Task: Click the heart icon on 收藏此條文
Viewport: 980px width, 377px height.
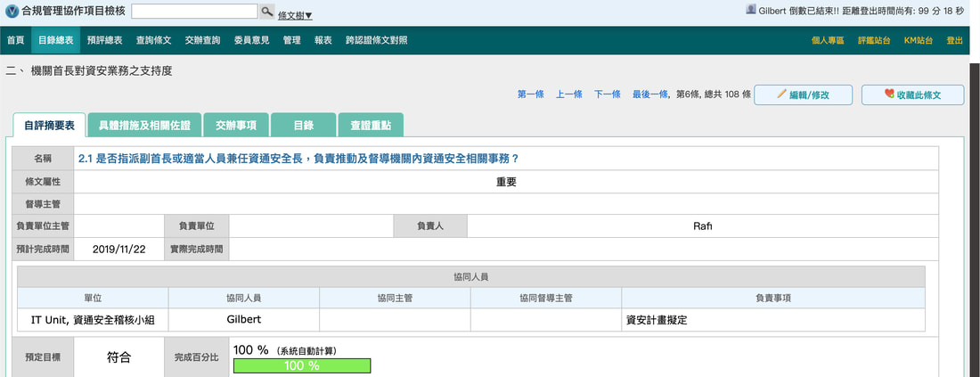Action: point(889,94)
